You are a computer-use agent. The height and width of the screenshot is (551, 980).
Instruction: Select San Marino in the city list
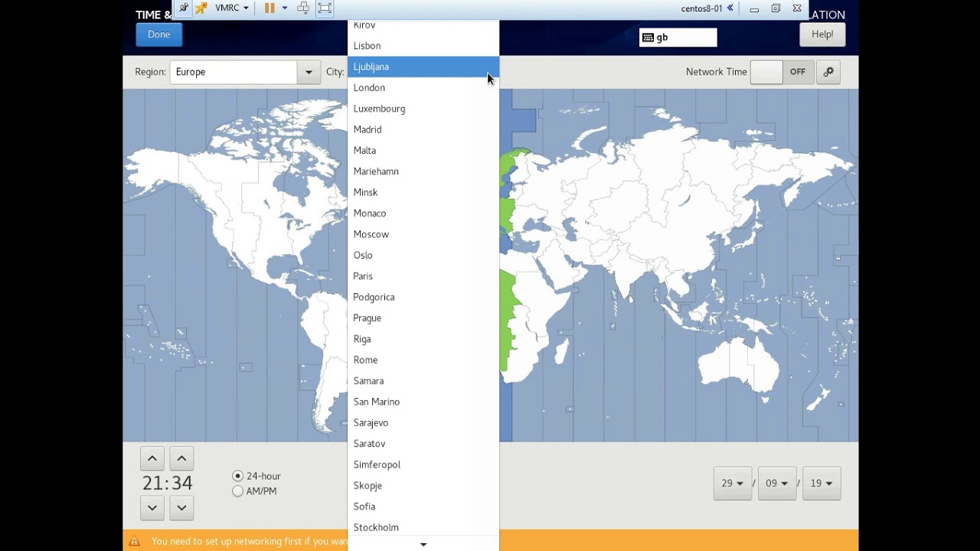(x=423, y=402)
